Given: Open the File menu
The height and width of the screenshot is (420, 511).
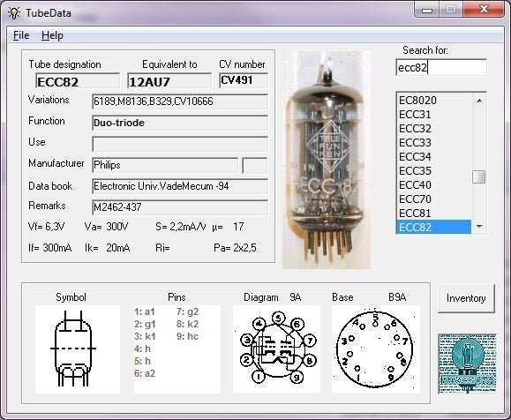Looking at the screenshot, I should click(21, 35).
